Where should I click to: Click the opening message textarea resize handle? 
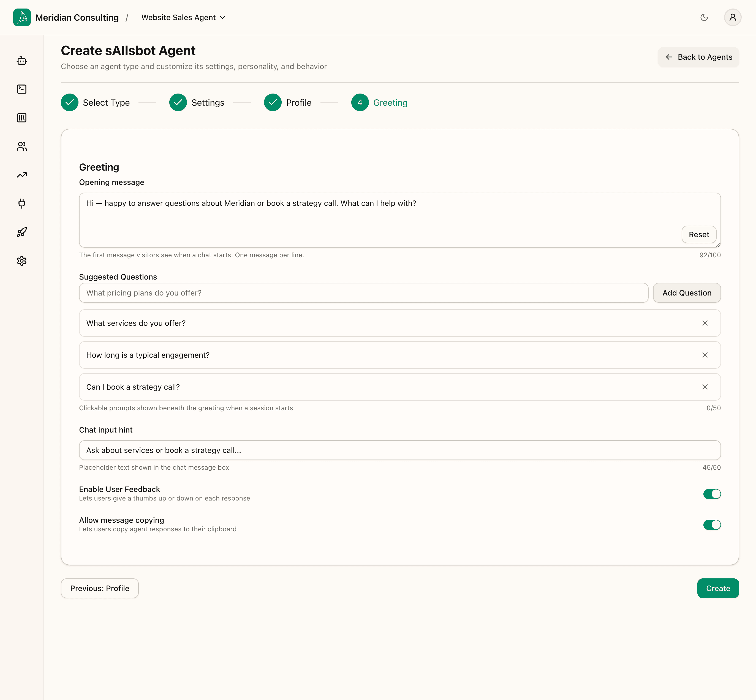point(718,245)
